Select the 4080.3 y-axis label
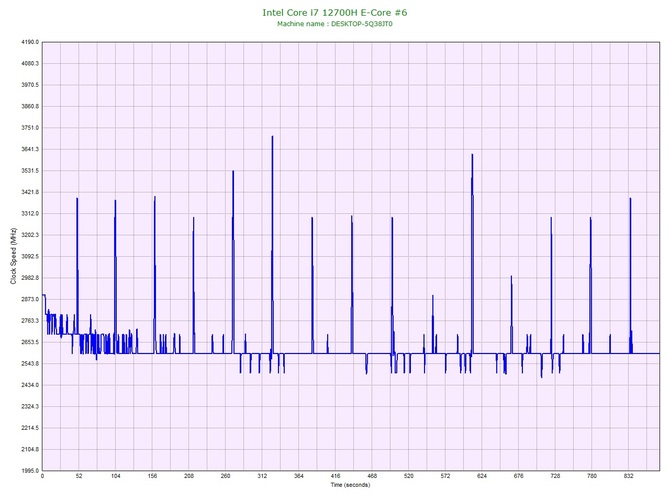This screenshot has height=502, width=670. (30, 64)
